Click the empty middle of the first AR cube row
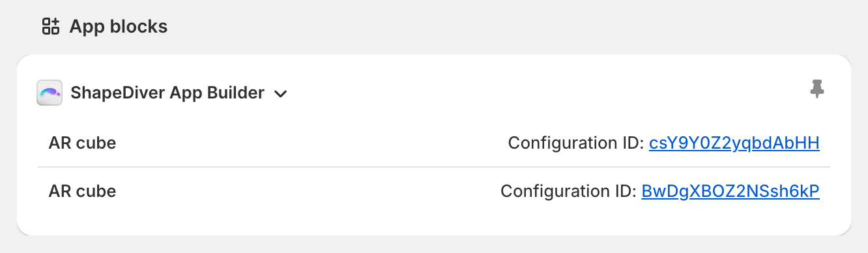 click(311, 143)
